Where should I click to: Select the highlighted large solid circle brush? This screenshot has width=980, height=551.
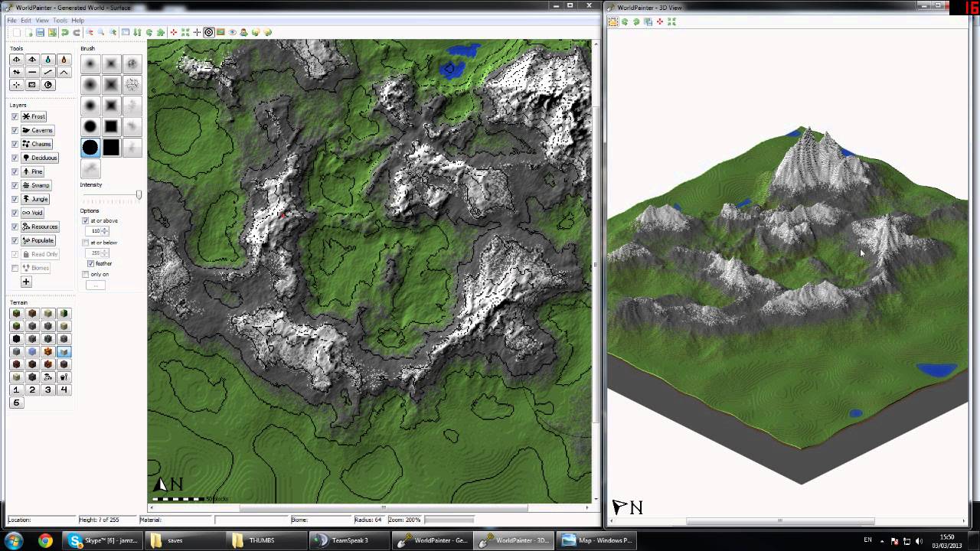pyautogui.click(x=90, y=148)
